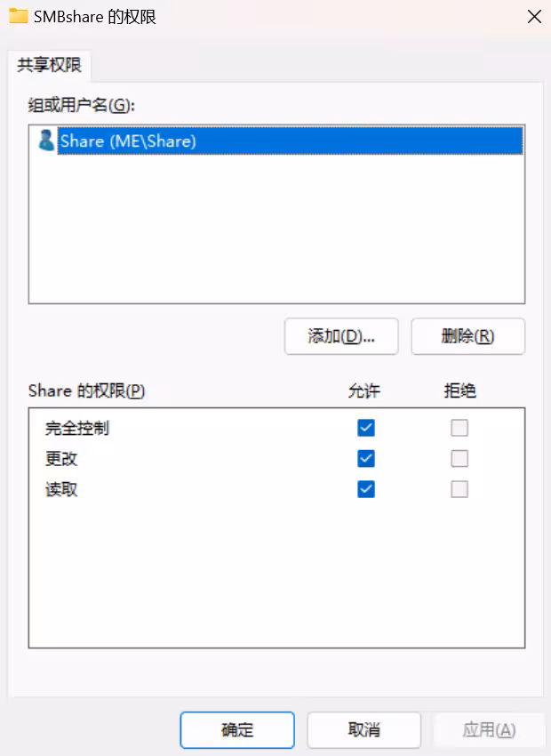Image resolution: width=551 pixels, height=756 pixels.
Task: Click the 读取 permission label
Action: pos(61,490)
